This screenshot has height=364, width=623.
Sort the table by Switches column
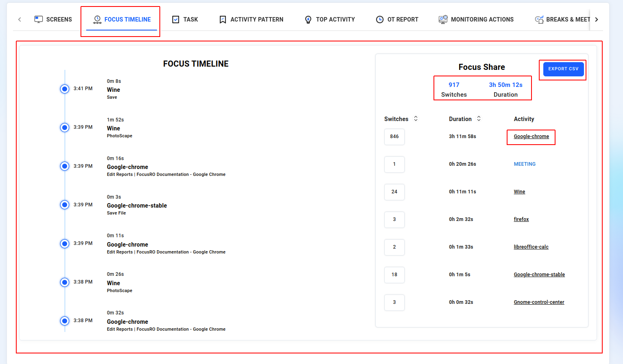click(416, 119)
